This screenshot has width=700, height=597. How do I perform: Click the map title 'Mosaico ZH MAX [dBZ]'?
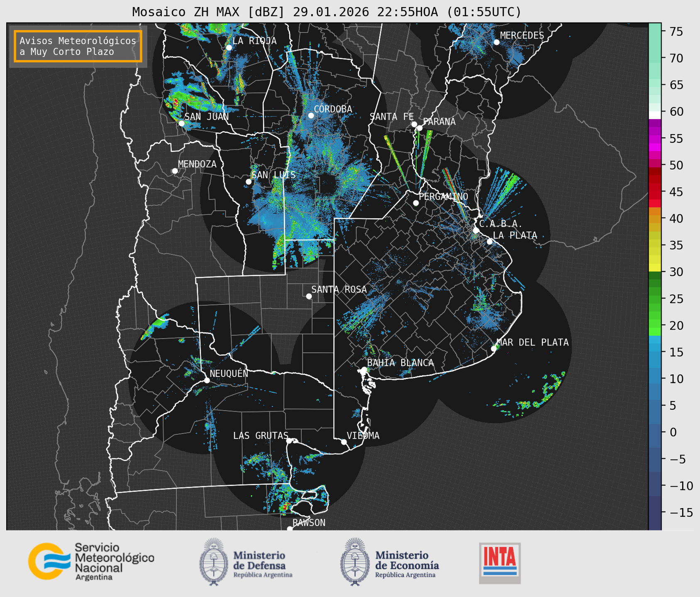point(209,12)
